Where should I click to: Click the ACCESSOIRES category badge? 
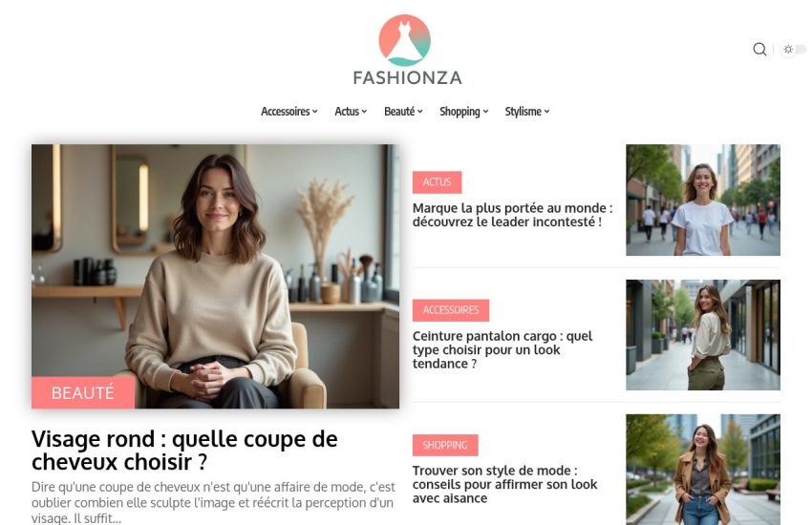coord(451,310)
